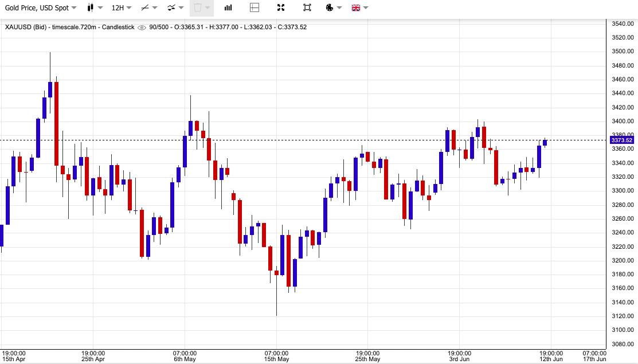Click the detach chart frame icon

pyautogui.click(x=307, y=7)
